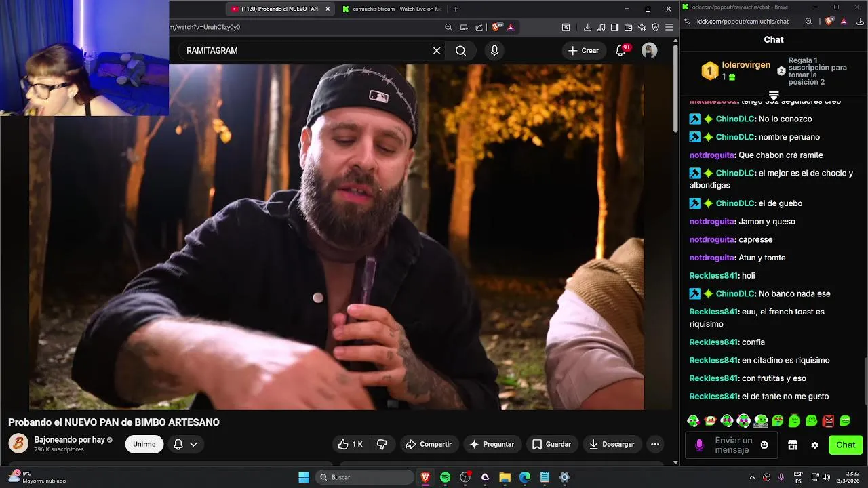
Task: Dislike the video with thumbs down
Action: tap(382, 445)
